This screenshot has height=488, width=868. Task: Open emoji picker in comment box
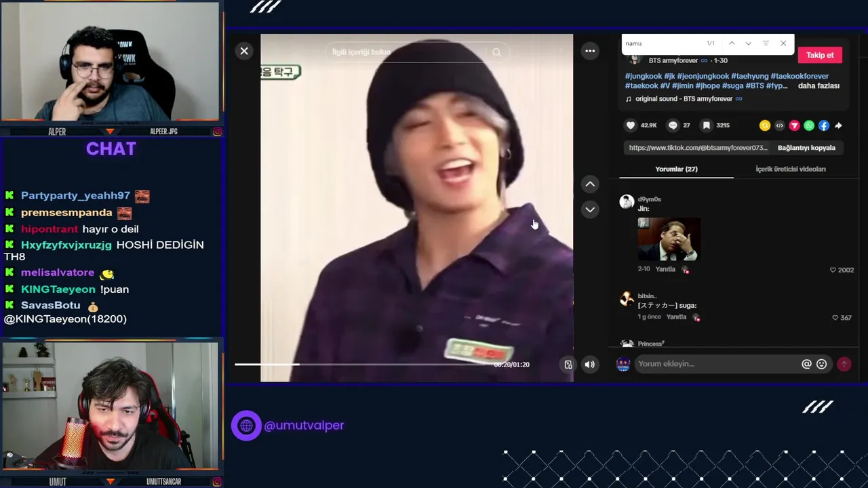822,364
